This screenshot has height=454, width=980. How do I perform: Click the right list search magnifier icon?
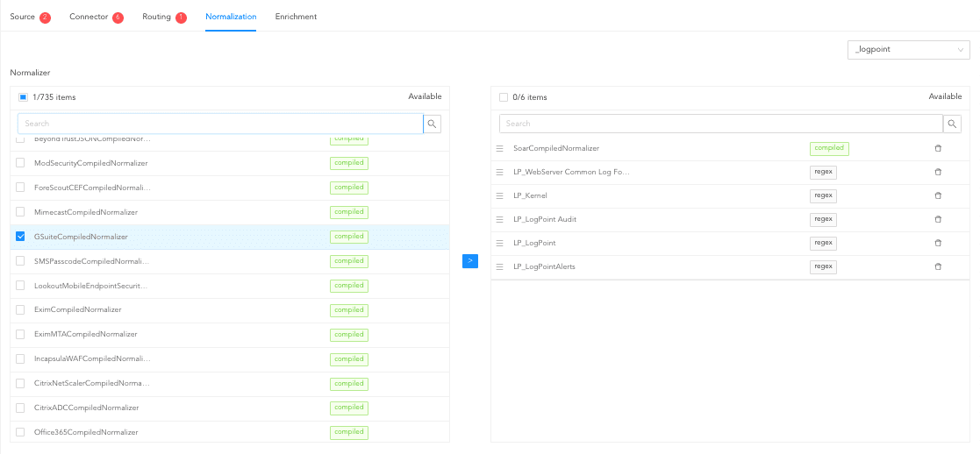click(x=952, y=124)
